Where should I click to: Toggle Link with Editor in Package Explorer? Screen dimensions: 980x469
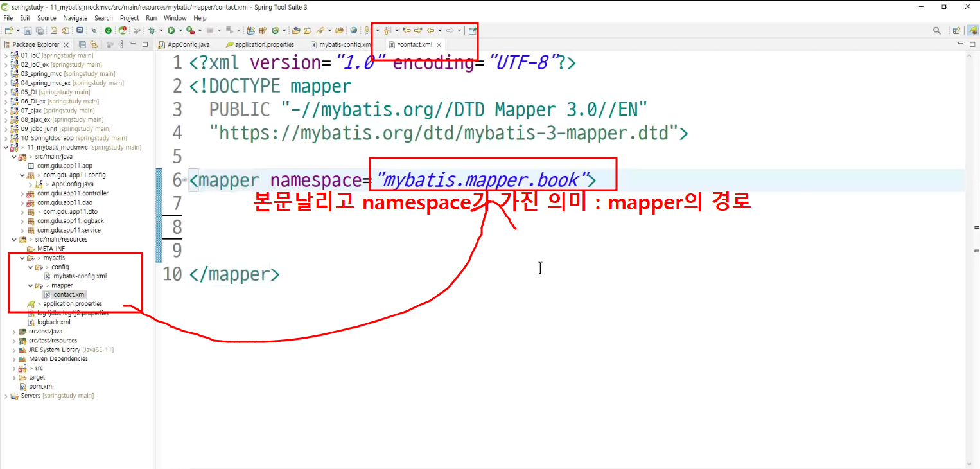(x=94, y=44)
